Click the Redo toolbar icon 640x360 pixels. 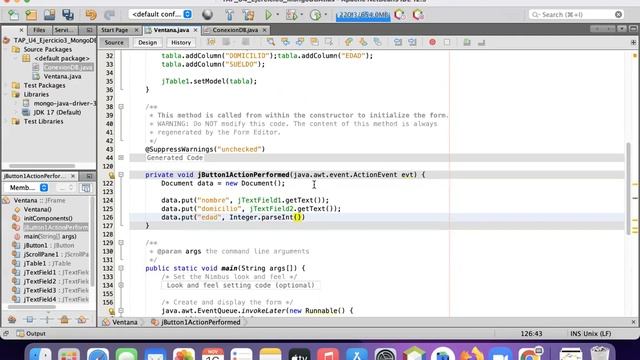(x=109, y=15)
